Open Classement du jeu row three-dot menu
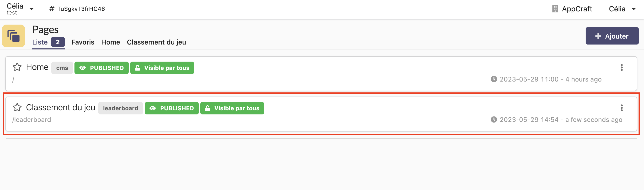The image size is (644, 190). click(x=621, y=108)
